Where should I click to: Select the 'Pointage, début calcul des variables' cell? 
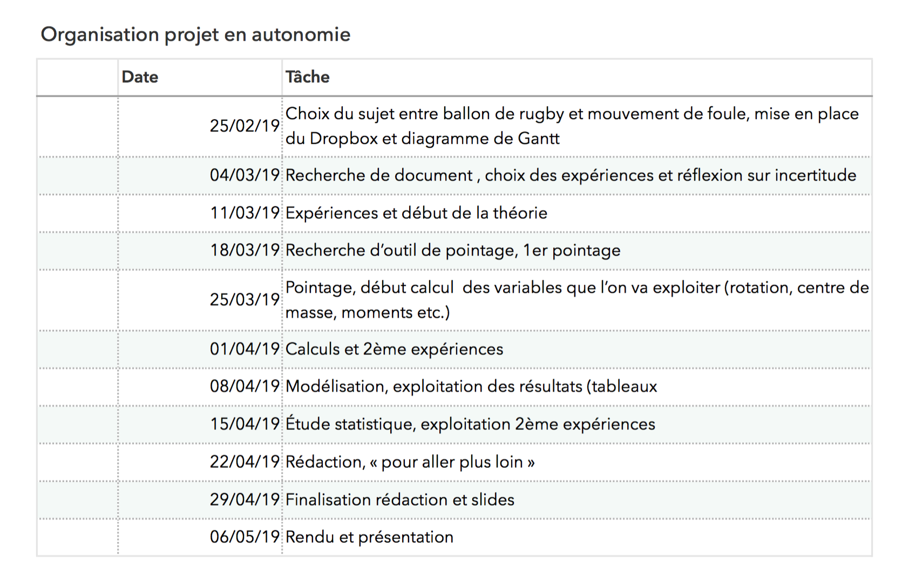point(576,299)
